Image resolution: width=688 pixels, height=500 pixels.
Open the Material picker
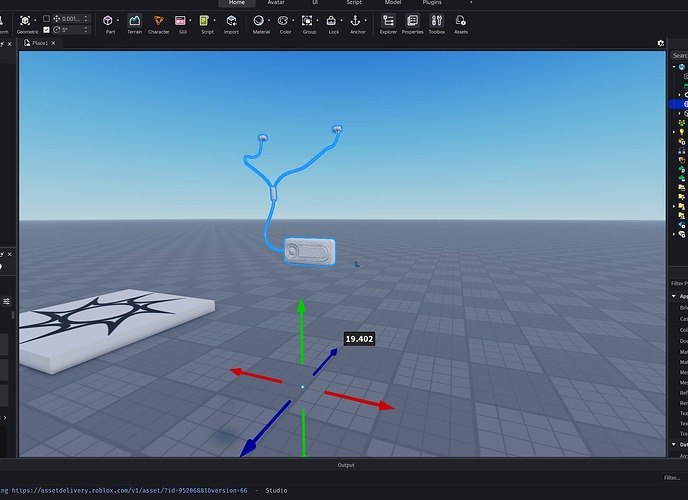[x=258, y=20]
